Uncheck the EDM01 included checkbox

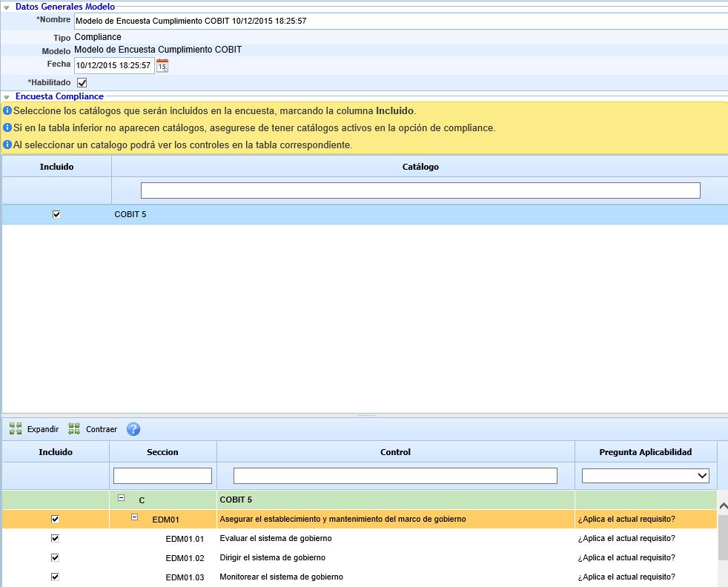pos(55,519)
